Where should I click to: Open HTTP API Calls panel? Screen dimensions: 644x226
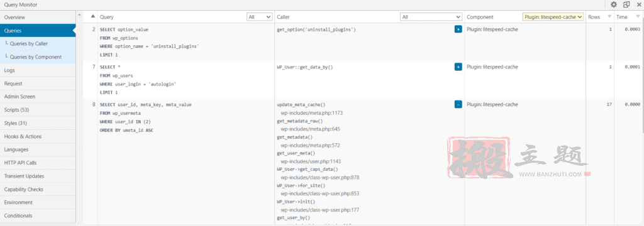[x=38, y=163]
